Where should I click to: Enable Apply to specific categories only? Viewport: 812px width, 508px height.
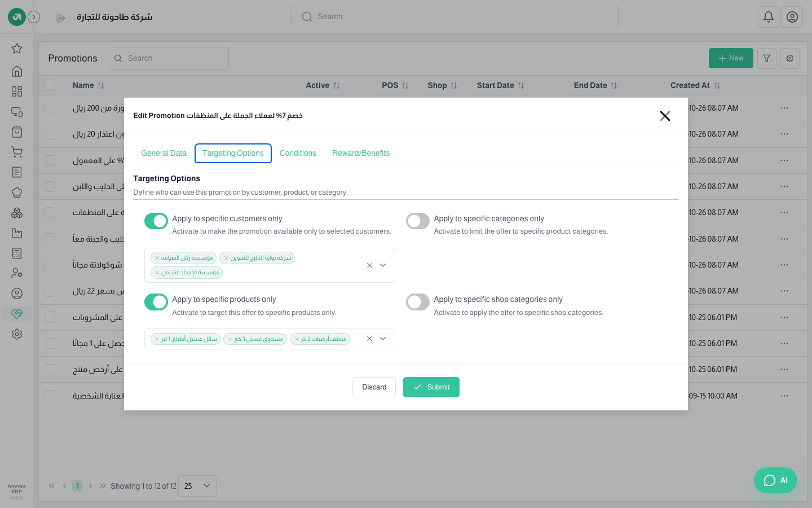[x=418, y=221]
